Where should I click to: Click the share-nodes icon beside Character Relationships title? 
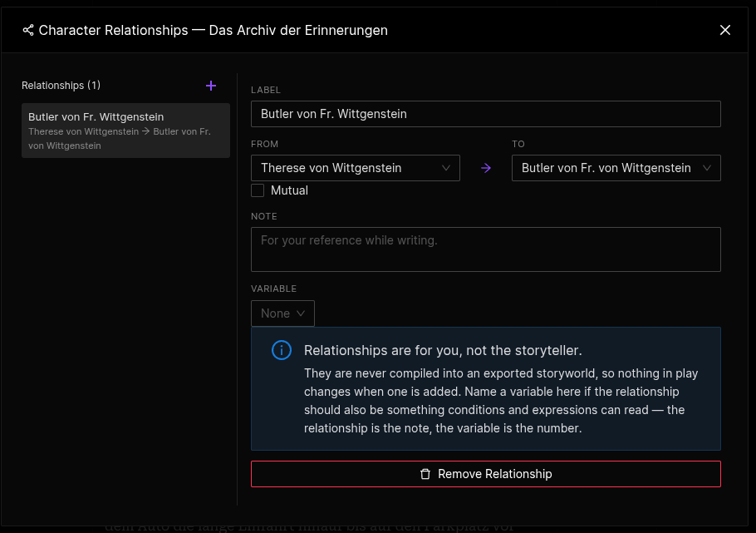[x=28, y=30]
